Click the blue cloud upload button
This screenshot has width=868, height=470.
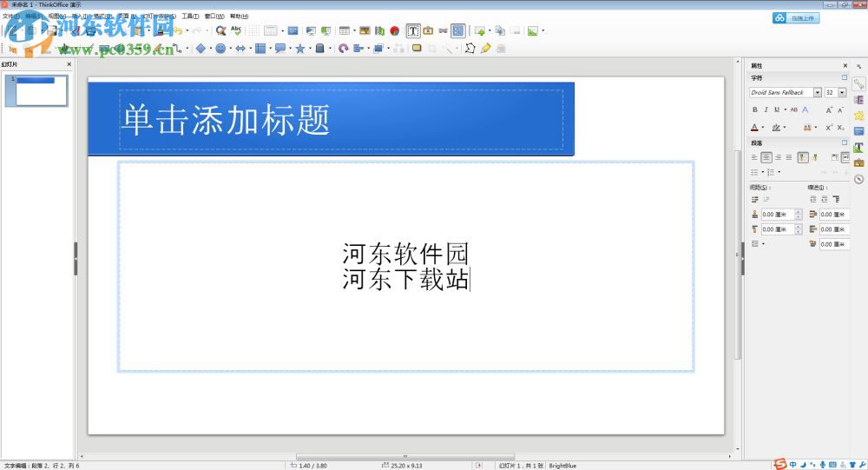tap(796, 17)
